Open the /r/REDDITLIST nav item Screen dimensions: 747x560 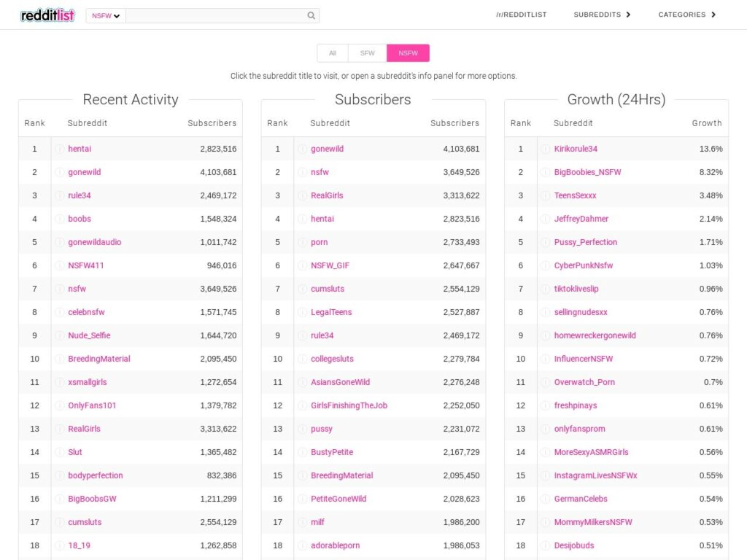pos(521,15)
